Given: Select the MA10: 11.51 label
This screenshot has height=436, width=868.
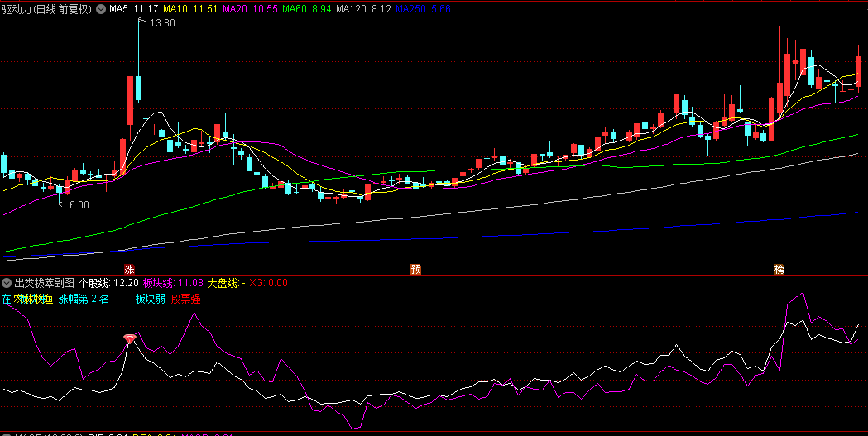Looking at the screenshot, I should click(x=190, y=9).
